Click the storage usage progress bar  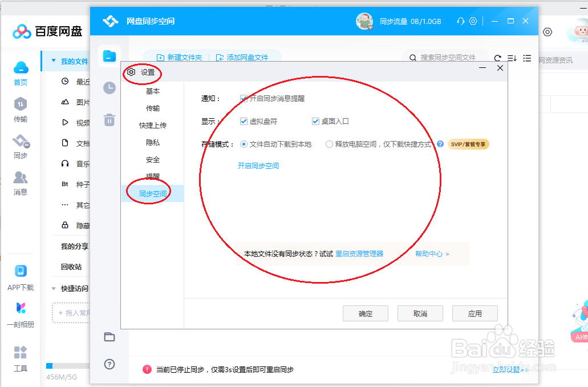click(x=67, y=366)
